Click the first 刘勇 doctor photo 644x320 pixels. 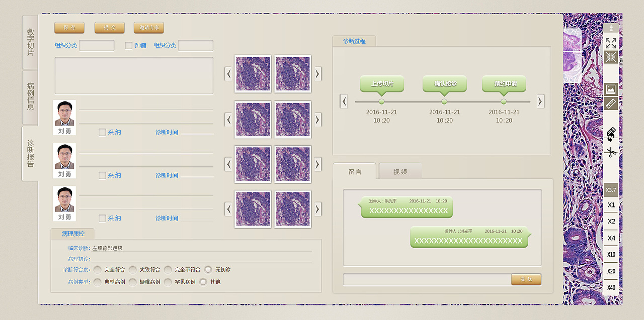[64, 114]
